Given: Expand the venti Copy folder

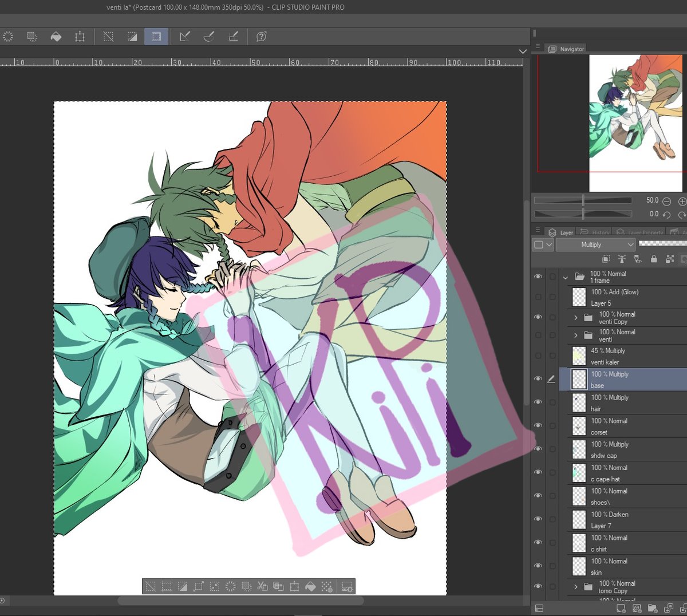Looking at the screenshot, I should (576, 317).
